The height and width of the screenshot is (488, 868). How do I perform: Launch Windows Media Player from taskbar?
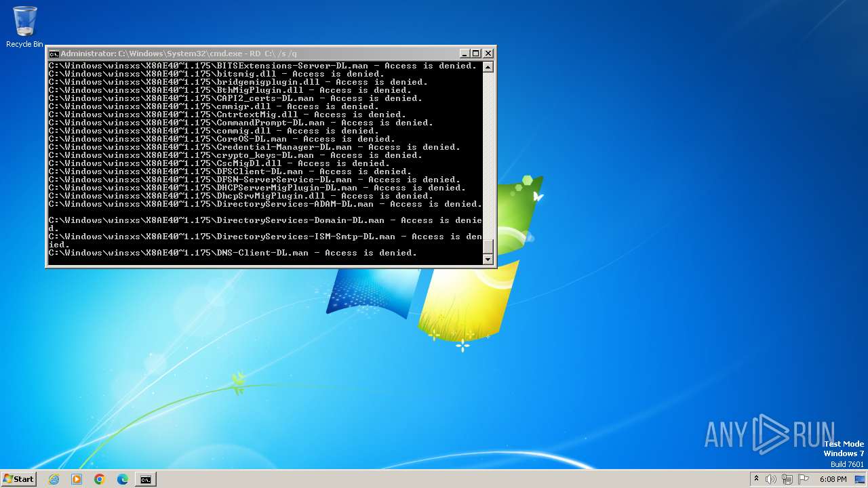pyautogui.click(x=77, y=479)
